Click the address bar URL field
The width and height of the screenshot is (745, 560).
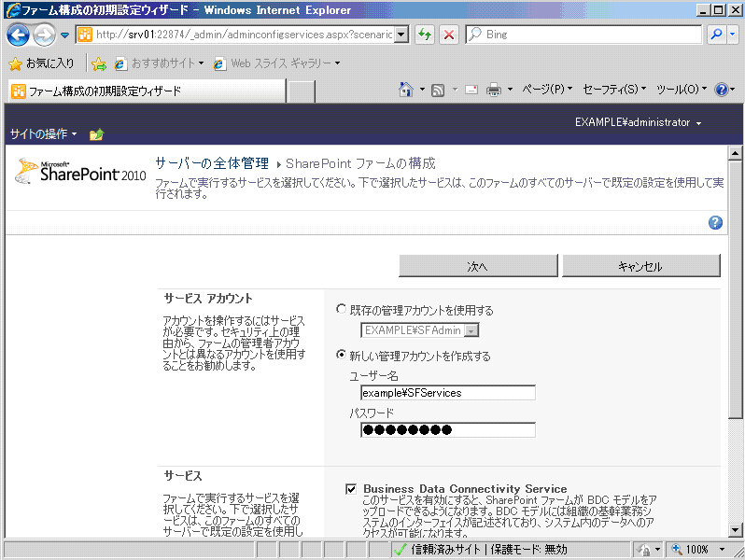coord(244,35)
